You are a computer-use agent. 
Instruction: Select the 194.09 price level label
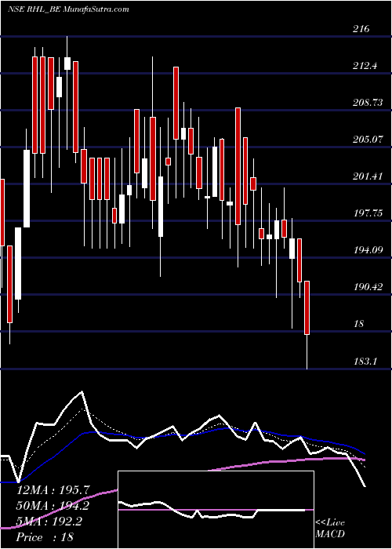[x=368, y=250]
